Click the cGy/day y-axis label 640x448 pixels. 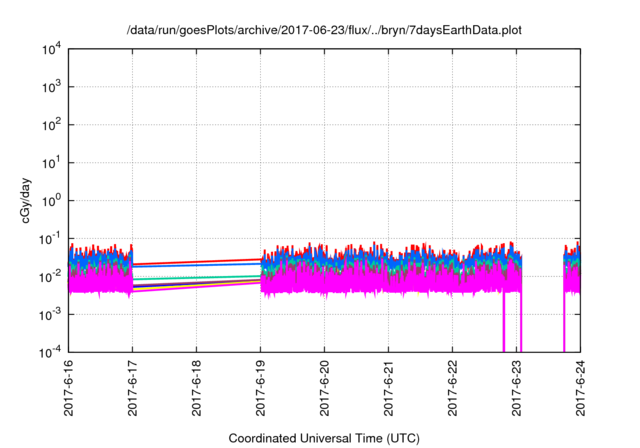pos(26,200)
